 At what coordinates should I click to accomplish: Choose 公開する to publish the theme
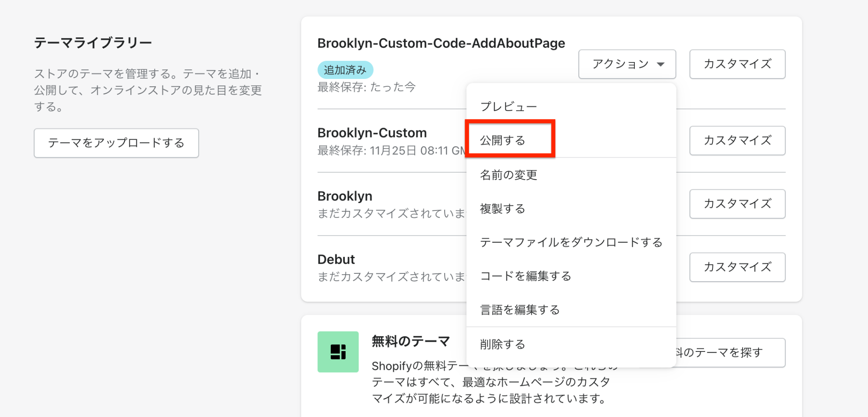coord(502,140)
